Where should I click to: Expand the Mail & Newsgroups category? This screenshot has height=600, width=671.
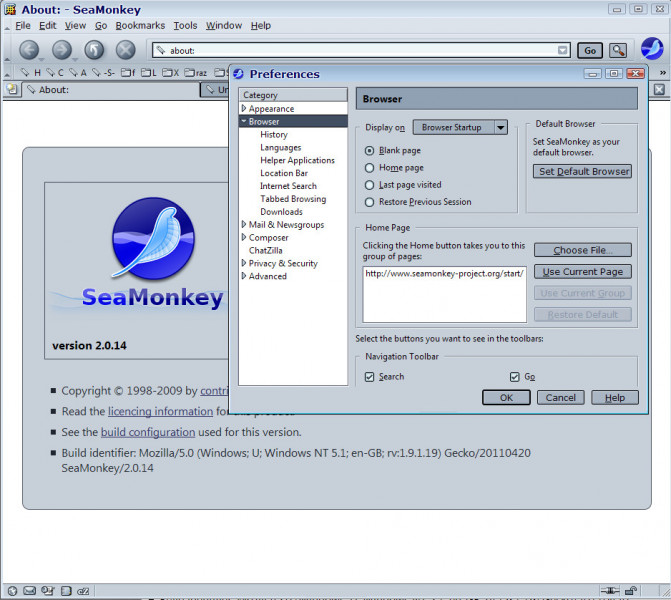pos(243,224)
